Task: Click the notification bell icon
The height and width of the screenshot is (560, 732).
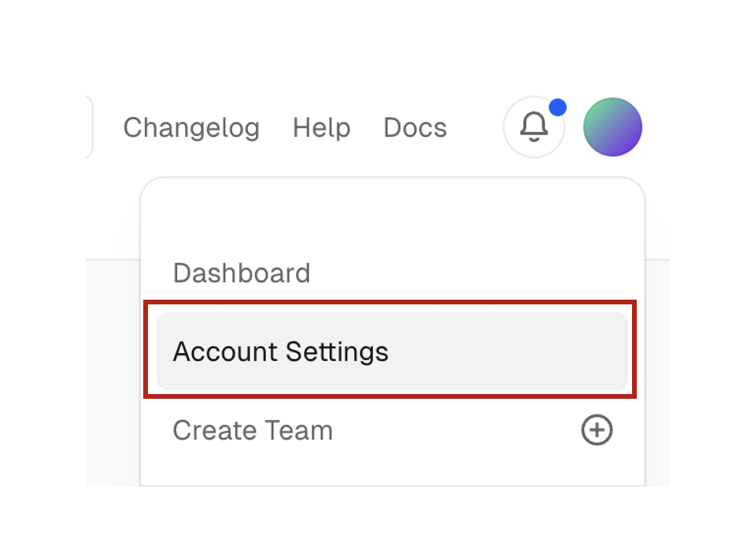Action: click(x=534, y=127)
